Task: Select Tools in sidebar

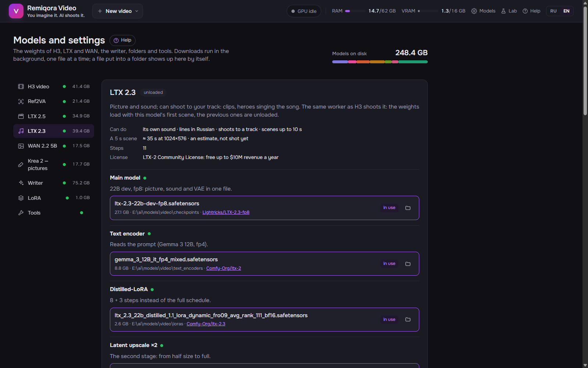Action: [x=54, y=213]
